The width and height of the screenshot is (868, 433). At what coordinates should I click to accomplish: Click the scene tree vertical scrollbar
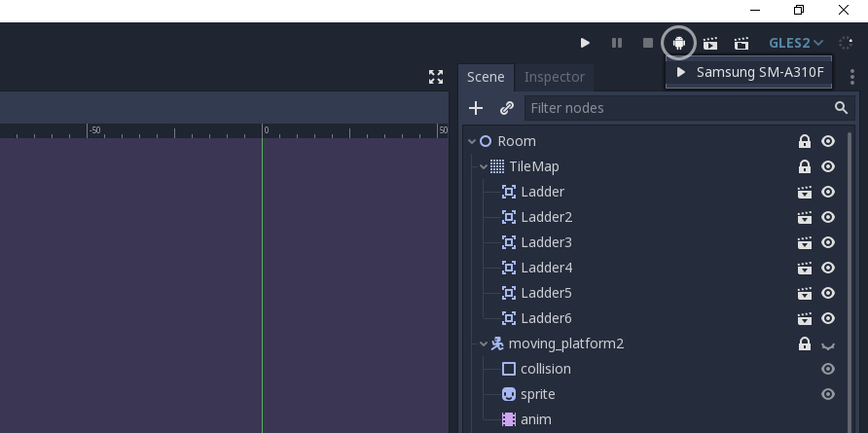[x=850, y=282]
